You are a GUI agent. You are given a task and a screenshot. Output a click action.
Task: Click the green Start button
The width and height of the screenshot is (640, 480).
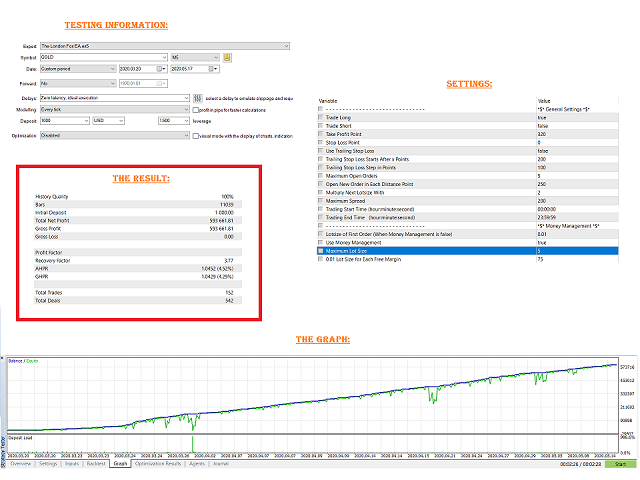click(620, 464)
